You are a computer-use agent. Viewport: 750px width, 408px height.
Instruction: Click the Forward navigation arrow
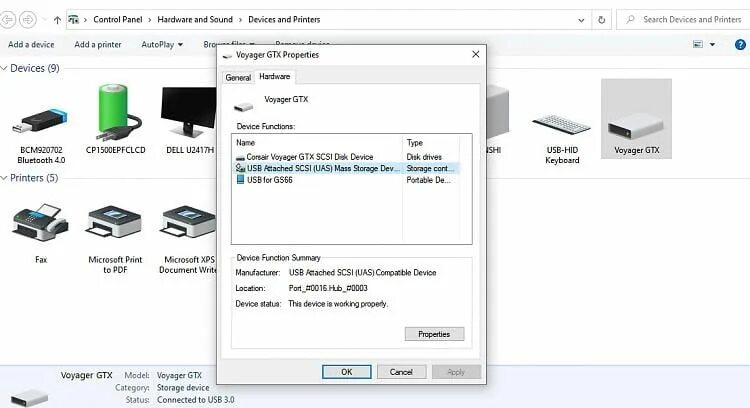pyautogui.click(x=28, y=20)
